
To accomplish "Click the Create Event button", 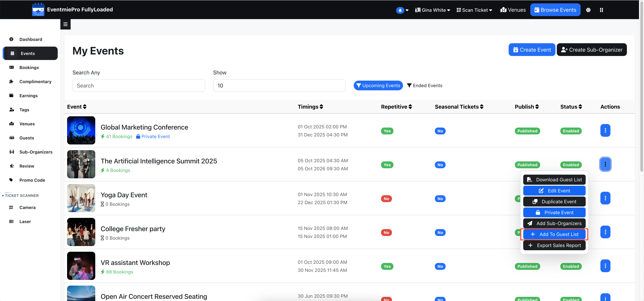I will pos(532,50).
